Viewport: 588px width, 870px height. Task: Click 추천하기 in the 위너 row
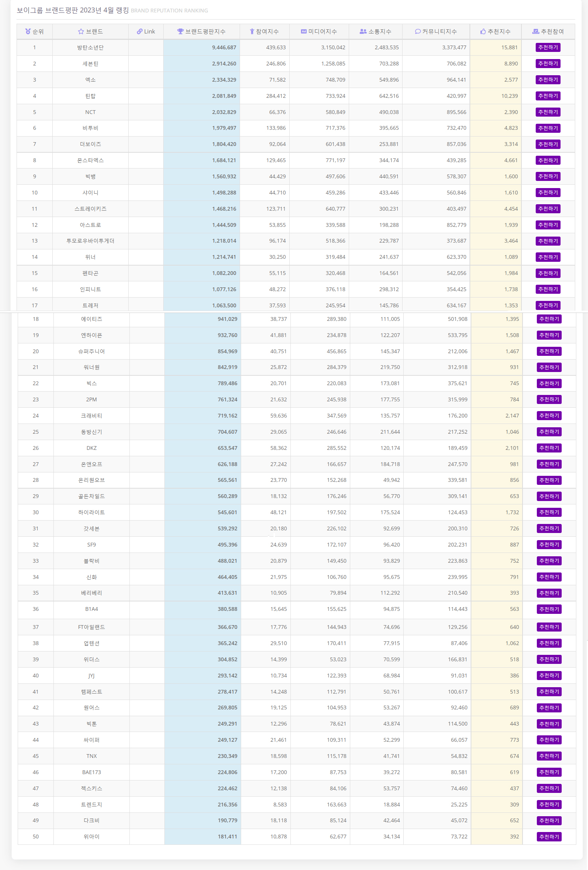pyautogui.click(x=548, y=257)
